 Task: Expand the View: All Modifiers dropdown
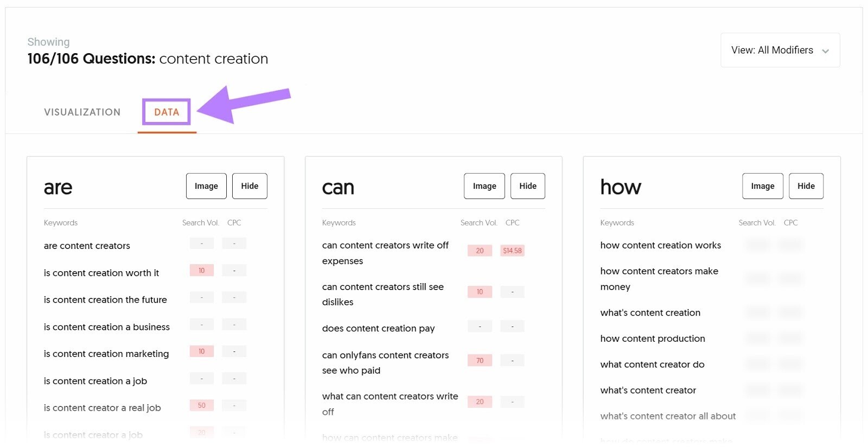tap(780, 50)
